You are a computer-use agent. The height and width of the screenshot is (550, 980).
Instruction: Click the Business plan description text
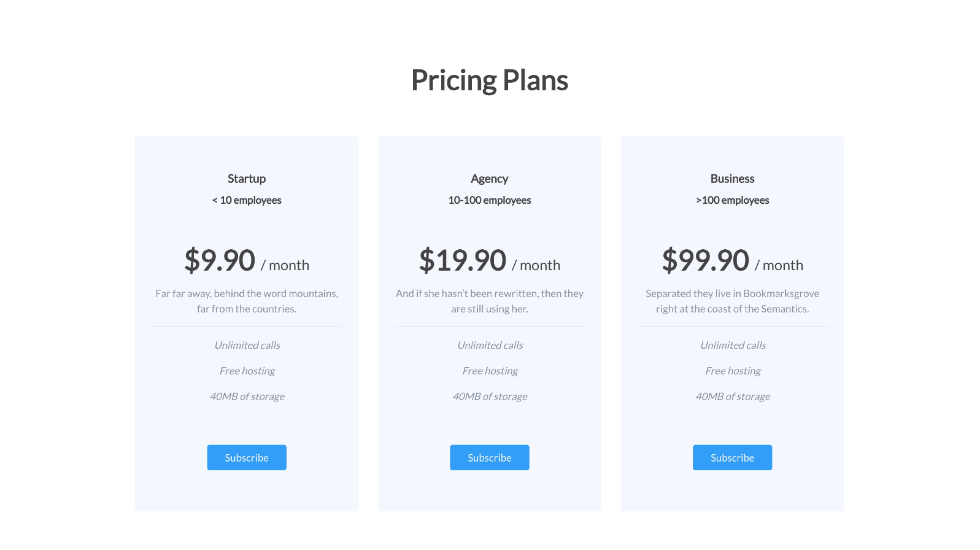pos(732,301)
